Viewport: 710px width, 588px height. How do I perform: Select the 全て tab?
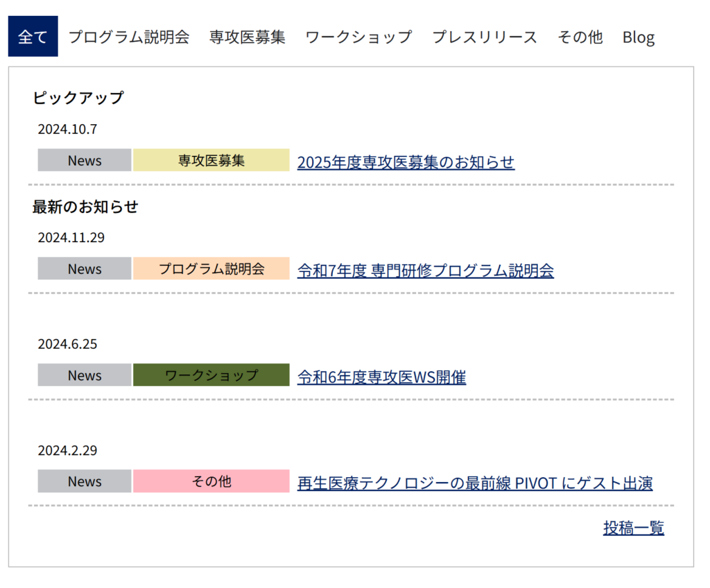pos(33,37)
